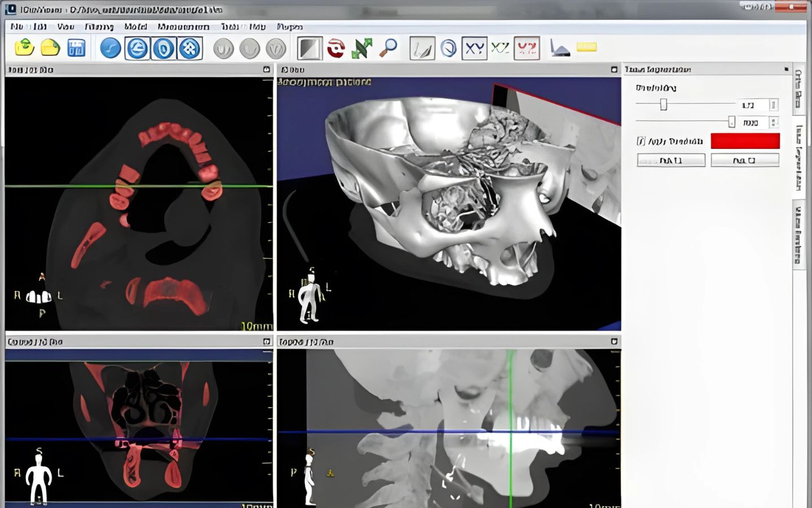This screenshot has height=508, width=812.
Task: Click the open folder icon with green arrow
Action: [24, 48]
